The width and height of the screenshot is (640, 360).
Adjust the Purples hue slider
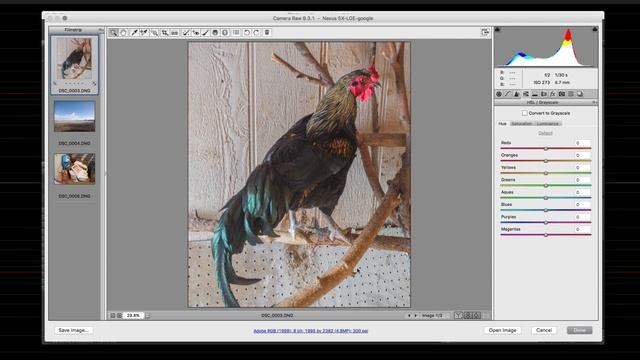[x=546, y=222]
